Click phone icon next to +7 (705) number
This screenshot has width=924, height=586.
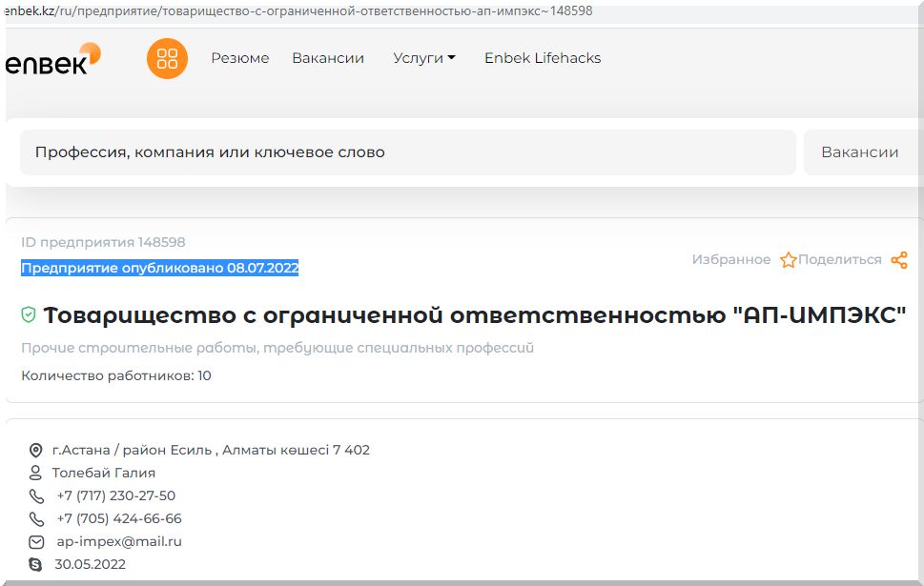pos(36,519)
